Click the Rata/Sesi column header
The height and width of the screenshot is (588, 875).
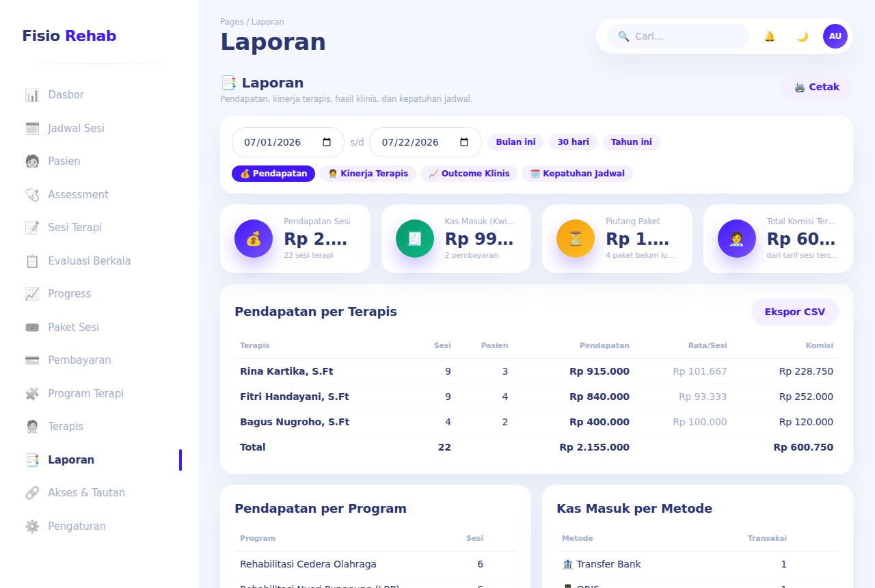[x=708, y=345]
